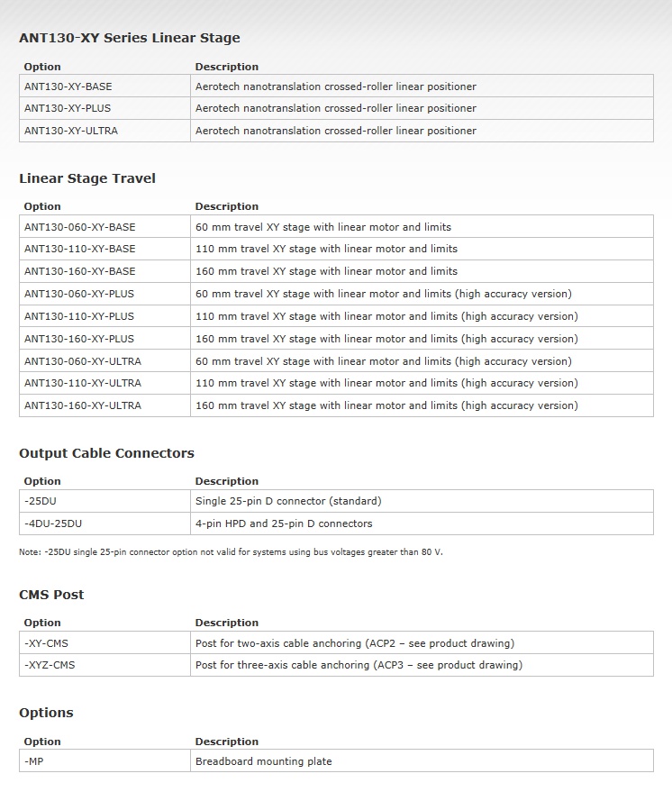This screenshot has height=801, width=672.
Task: Select the ANT130-XY-BASE option cell
Action: click(104, 86)
